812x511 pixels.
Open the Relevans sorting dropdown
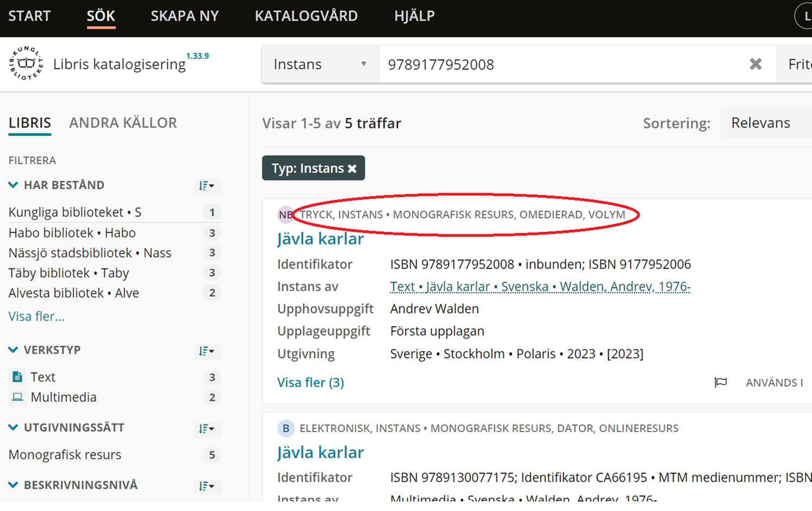(766, 123)
